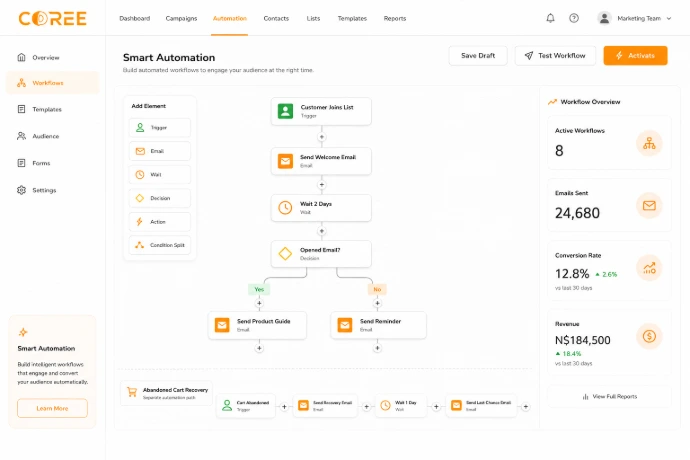Open Forms in the sidebar
The width and height of the screenshot is (690, 460).
(53, 163)
